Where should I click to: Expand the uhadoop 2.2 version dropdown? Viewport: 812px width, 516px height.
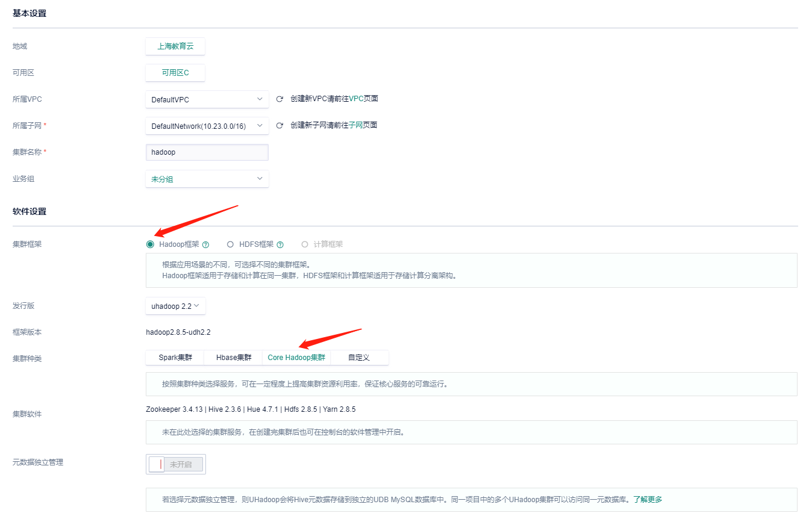tap(175, 306)
